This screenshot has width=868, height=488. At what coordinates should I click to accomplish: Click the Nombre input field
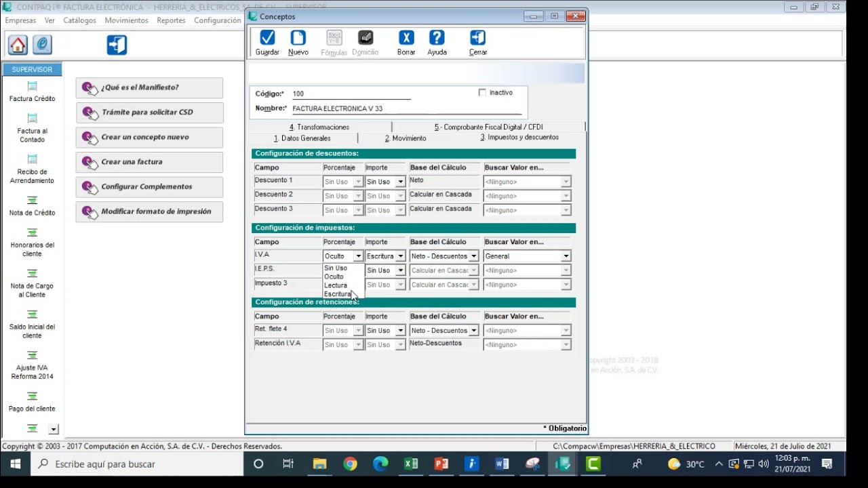pos(406,109)
